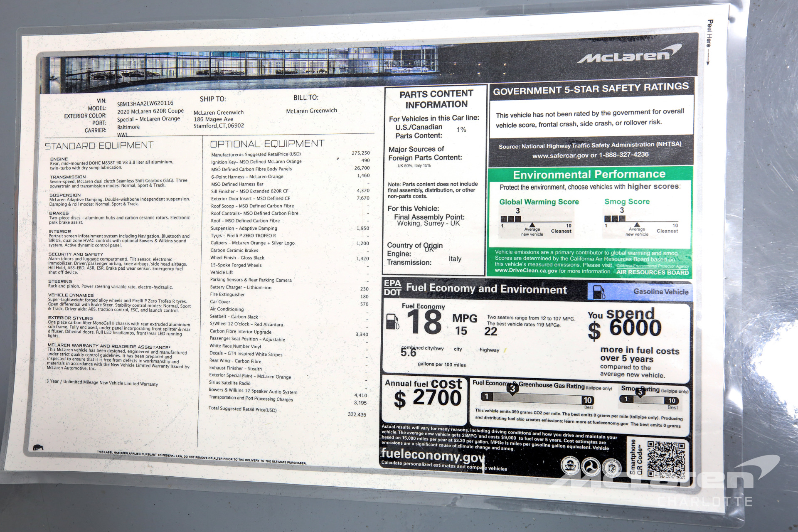Click the '$6000' fuel cost figure

click(625, 329)
